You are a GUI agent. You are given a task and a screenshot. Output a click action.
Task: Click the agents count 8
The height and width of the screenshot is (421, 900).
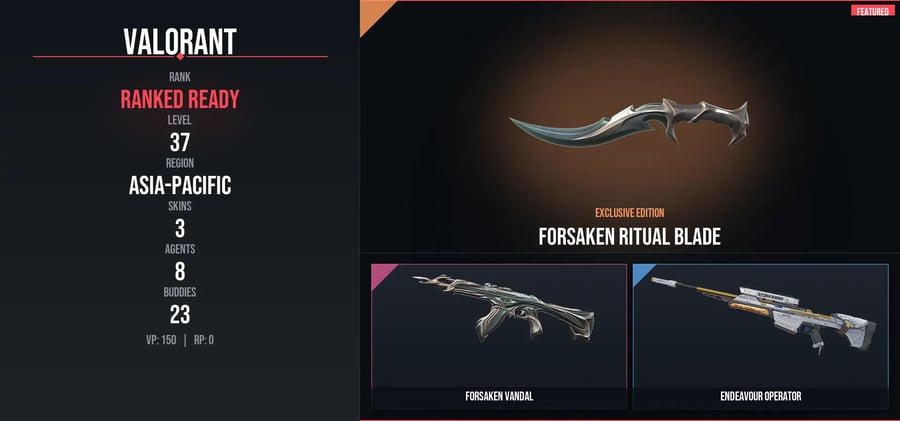coord(180,272)
